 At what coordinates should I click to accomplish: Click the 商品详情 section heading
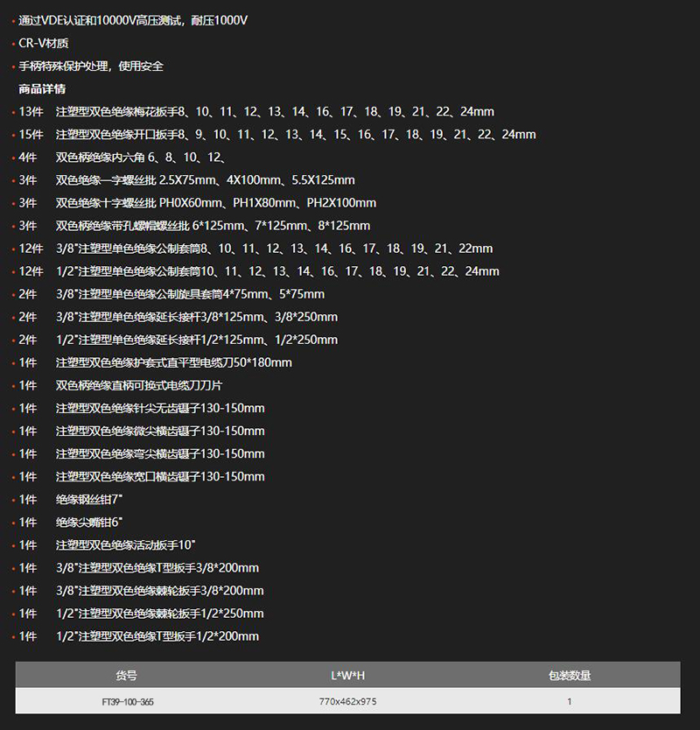(x=42, y=88)
